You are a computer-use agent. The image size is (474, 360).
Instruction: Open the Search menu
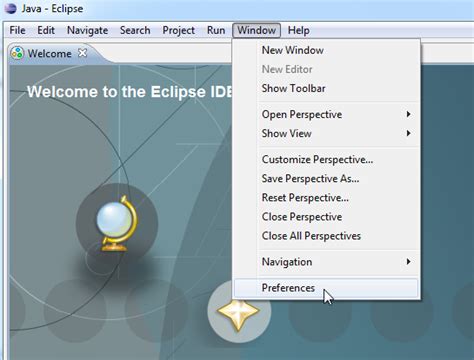tap(135, 30)
